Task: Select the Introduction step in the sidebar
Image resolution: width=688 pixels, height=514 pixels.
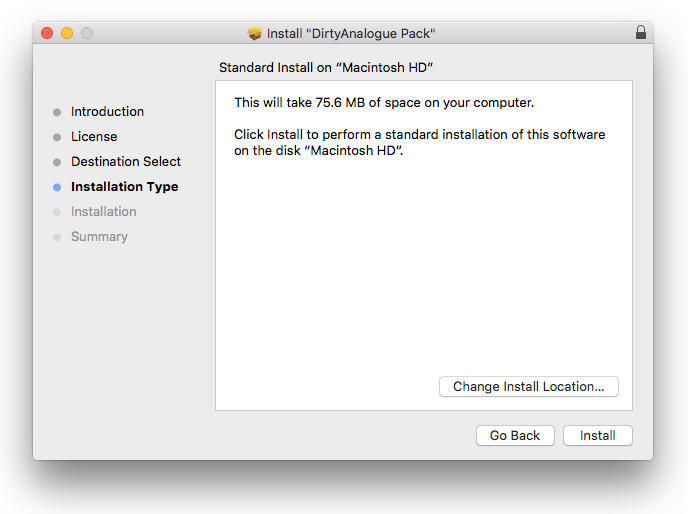Action: (107, 112)
